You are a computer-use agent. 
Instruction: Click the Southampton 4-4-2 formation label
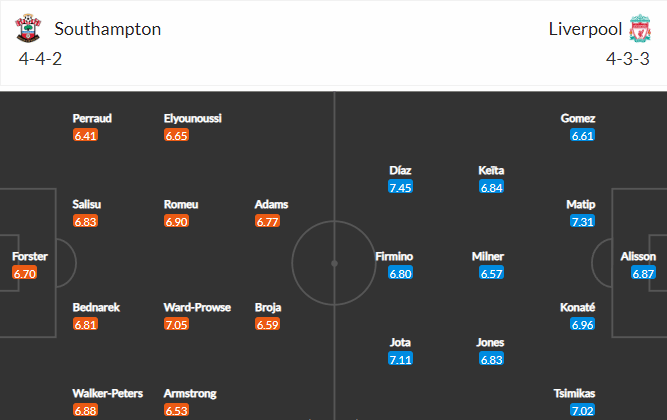pyautogui.click(x=40, y=59)
